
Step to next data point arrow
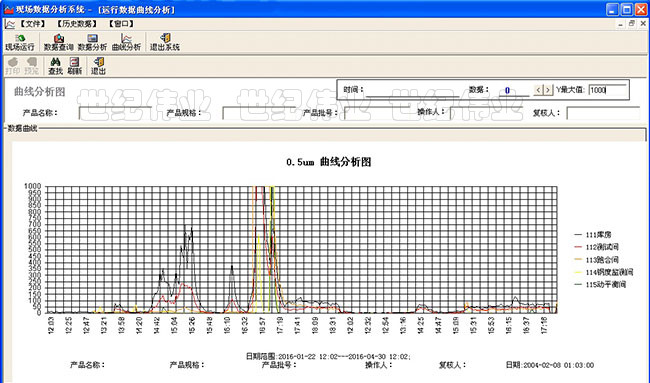coord(548,90)
